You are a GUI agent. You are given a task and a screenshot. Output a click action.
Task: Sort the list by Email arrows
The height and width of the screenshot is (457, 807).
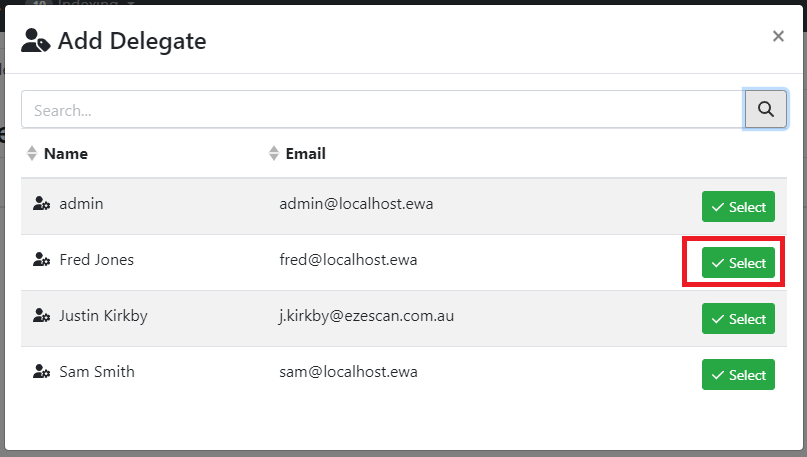click(274, 154)
